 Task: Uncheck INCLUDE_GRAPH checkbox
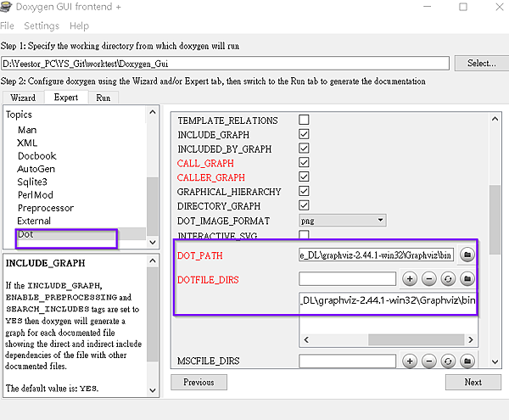tap(304, 134)
